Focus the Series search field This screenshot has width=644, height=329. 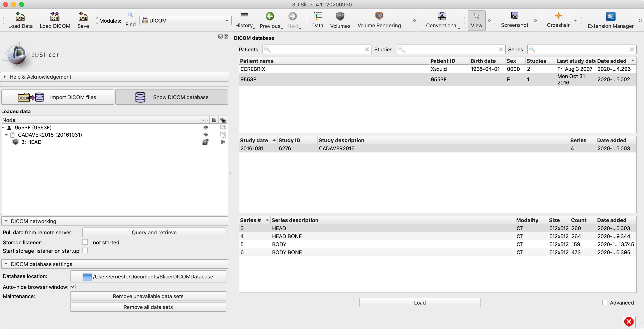click(582, 49)
